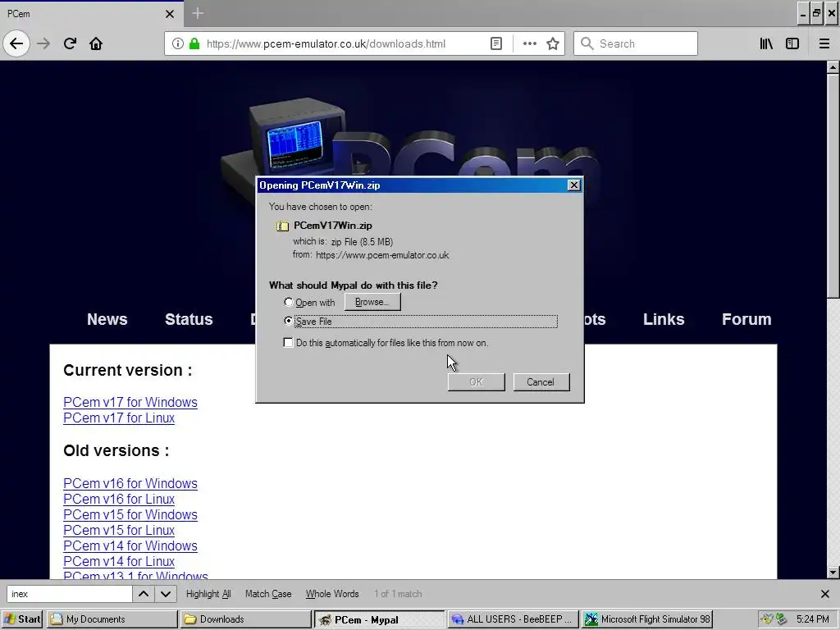Toggle Reader View icon in address bar
The height and width of the screenshot is (630, 840).
pyautogui.click(x=496, y=43)
